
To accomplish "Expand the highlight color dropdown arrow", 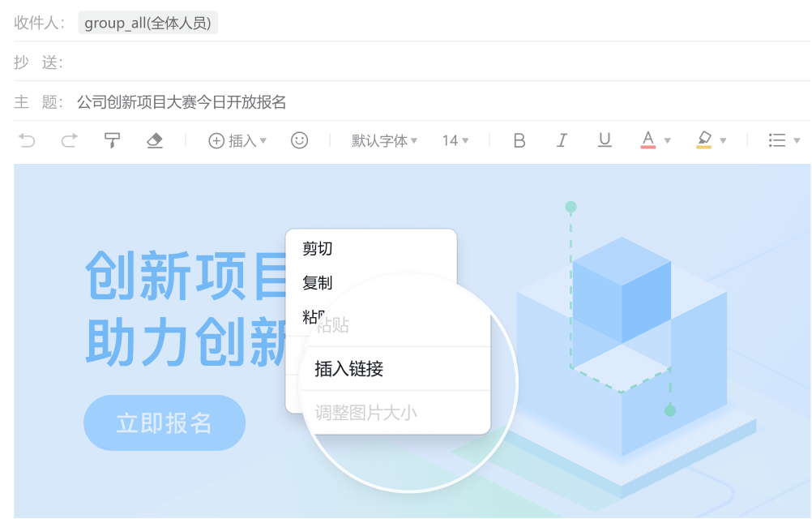I will tap(723, 140).
